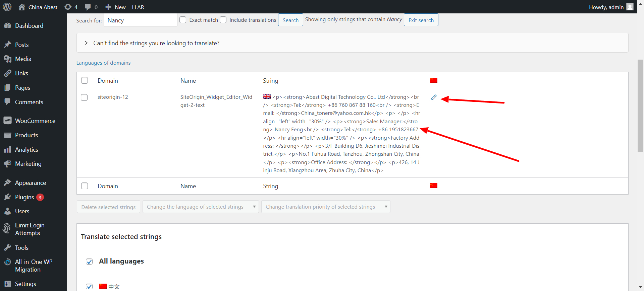Click Limit Login Attempts fingerprint icon
Viewport: 644px width, 291px height.
click(x=7, y=229)
